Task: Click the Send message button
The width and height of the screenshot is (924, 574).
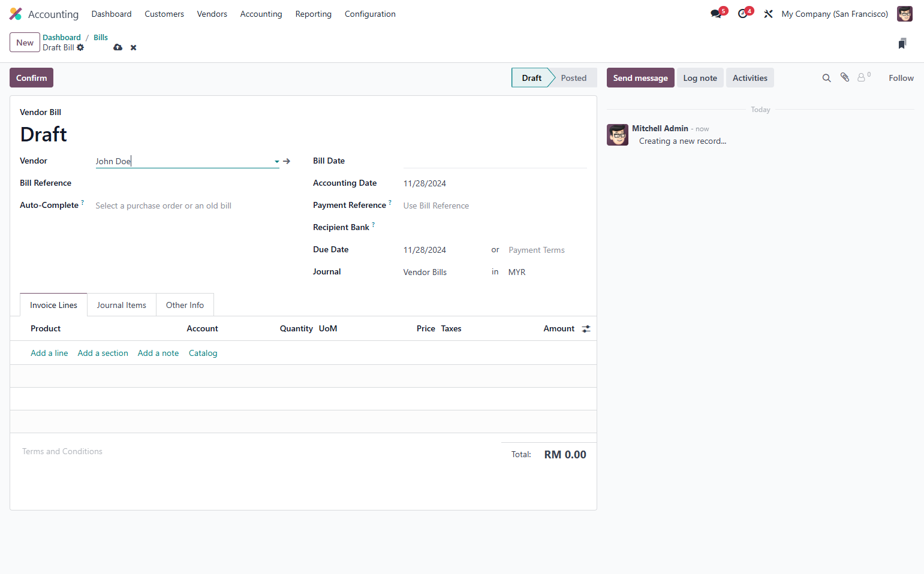Action: pyautogui.click(x=640, y=78)
